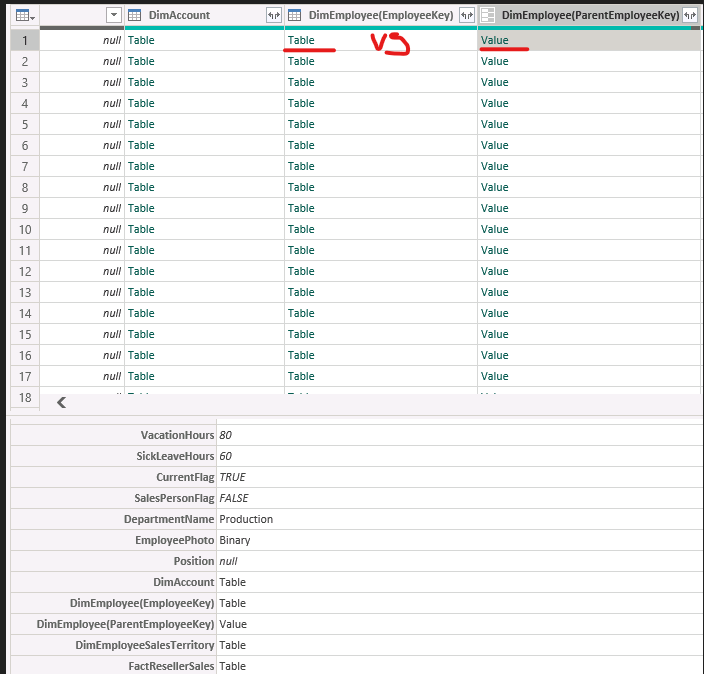Click the SalesPersonFlag value FALSE
This screenshot has width=704, height=674.
click(x=234, y=498)
